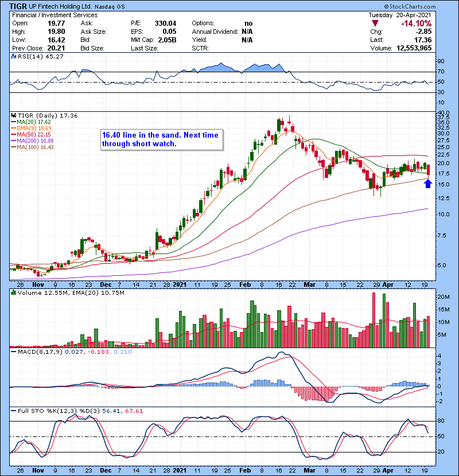Click the MACD(8,17,9) indicator label
Image resolution: width=459 pixels, height=476 pixels.
click(41, 352)
